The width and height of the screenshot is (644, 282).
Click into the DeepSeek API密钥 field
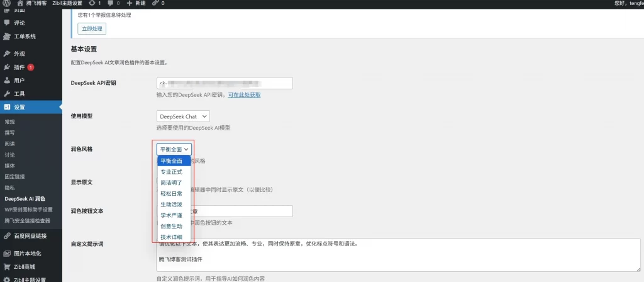[225, 83]
